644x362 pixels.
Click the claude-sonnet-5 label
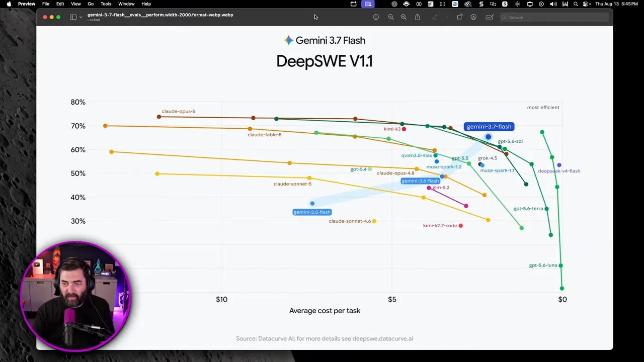pos(292,184)
